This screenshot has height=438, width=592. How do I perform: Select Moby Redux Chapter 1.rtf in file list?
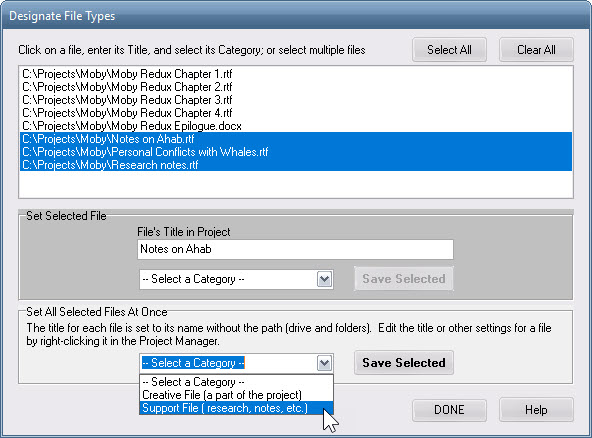296,74
